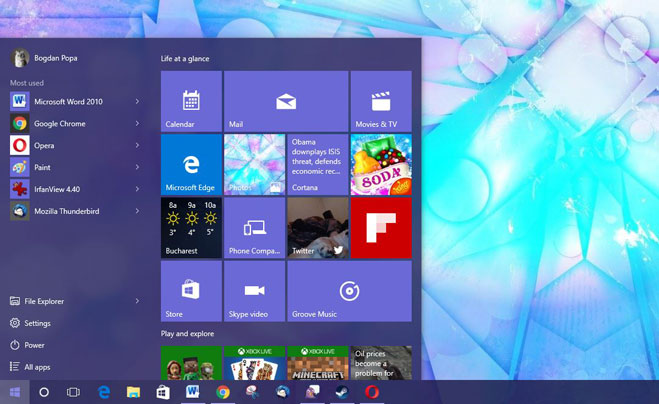Viewport: 659px width, 404px height.
Task: Open the Cortana news tile about Obama
Action: click(318, 165)
